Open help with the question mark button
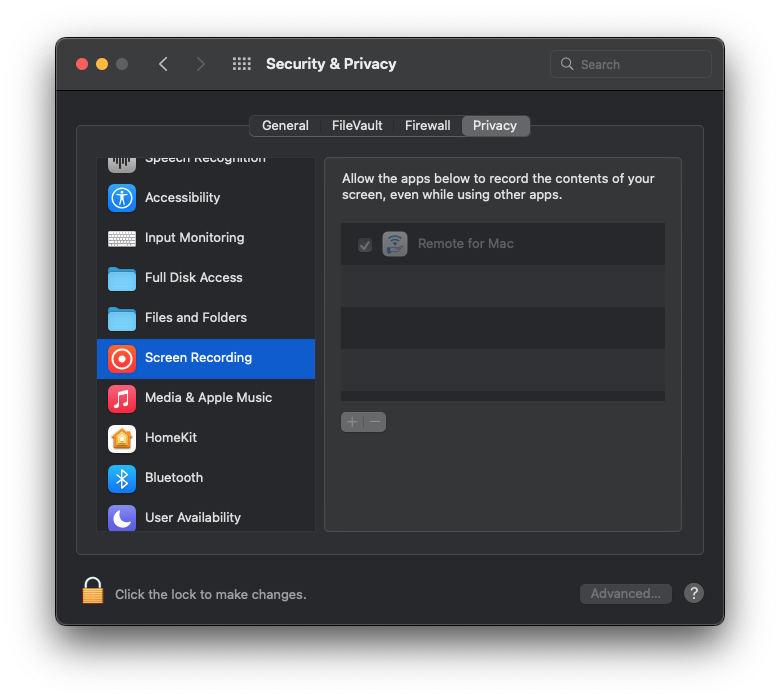This screenshot has height=699, width=780. coord(694,594)
